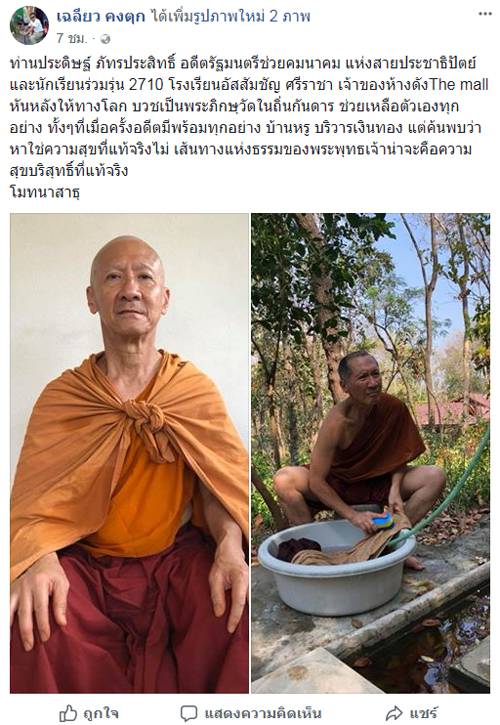Click the โมทนาสาธุ line in the post
Screen dimensions: 500x725
(44, 192)
